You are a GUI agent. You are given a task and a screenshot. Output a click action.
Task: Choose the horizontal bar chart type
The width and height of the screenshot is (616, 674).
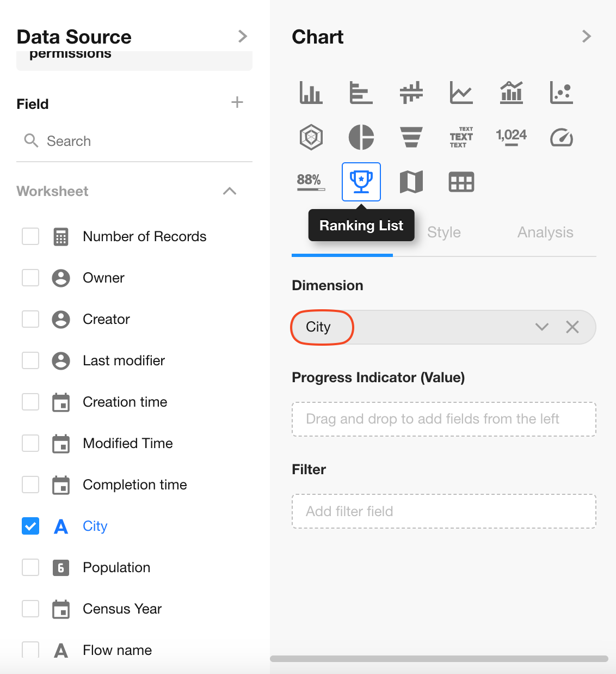361,92
